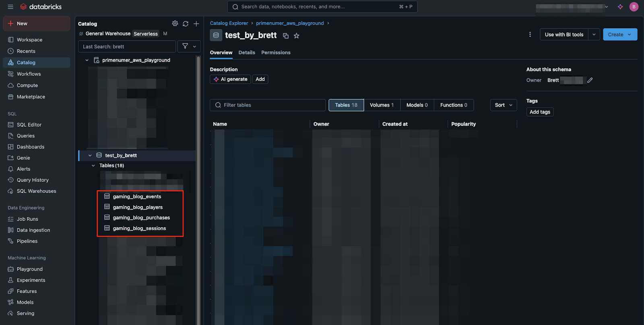Focus the global search bar
The height and width of the screenshot is (325, 644).
pos(322,7)
